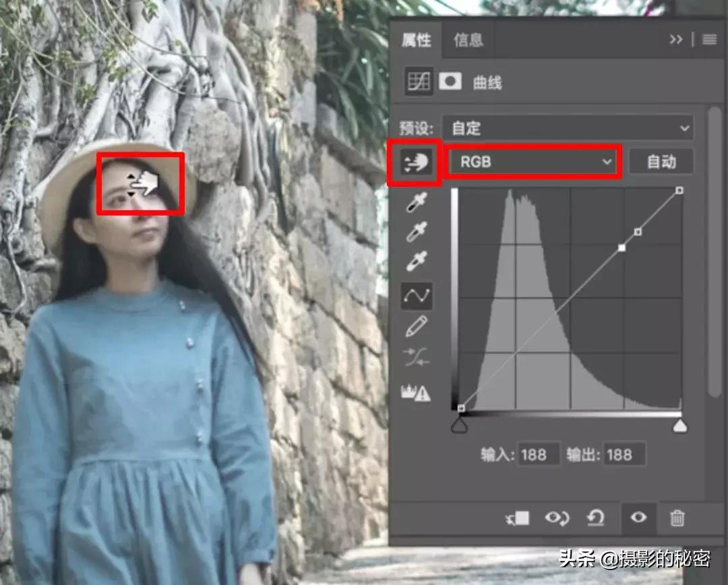
Task: Select the layer mask icon
Action: [x=450, y=82]
